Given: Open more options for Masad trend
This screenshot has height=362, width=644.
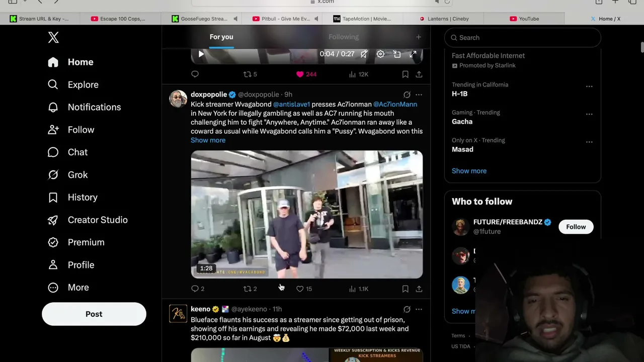Looking at the screenshot, I should (x=589, y=142).
